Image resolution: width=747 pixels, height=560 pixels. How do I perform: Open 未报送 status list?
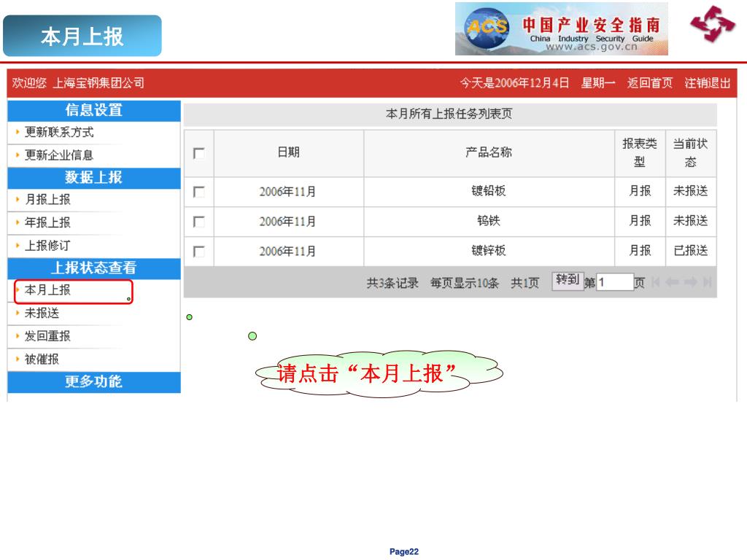click(42, 313)
